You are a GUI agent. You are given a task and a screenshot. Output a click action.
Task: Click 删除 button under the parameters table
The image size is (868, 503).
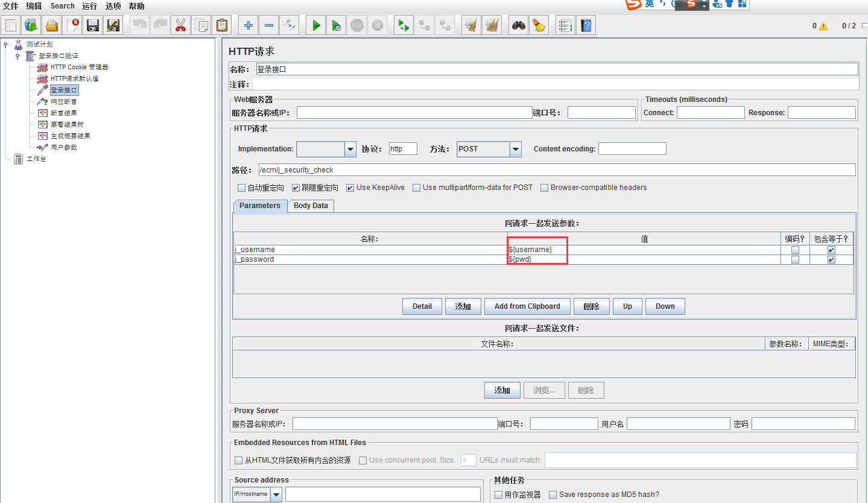tap(592, 306)
